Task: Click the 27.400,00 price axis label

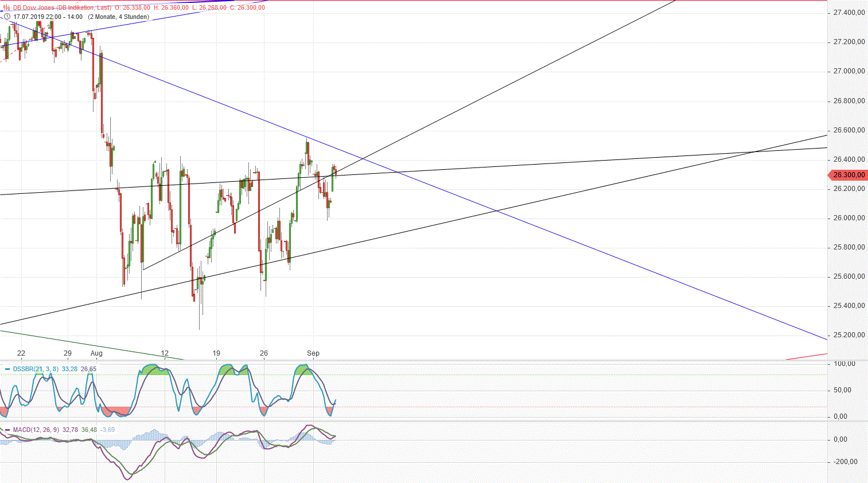Action: click(849, 13)
